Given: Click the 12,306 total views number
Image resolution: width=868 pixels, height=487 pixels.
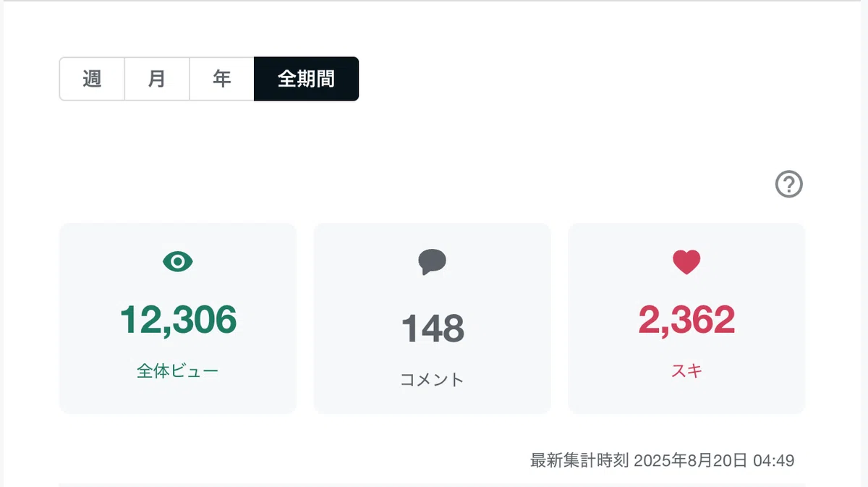Looking at the screenshot, I should coord(178,319).
